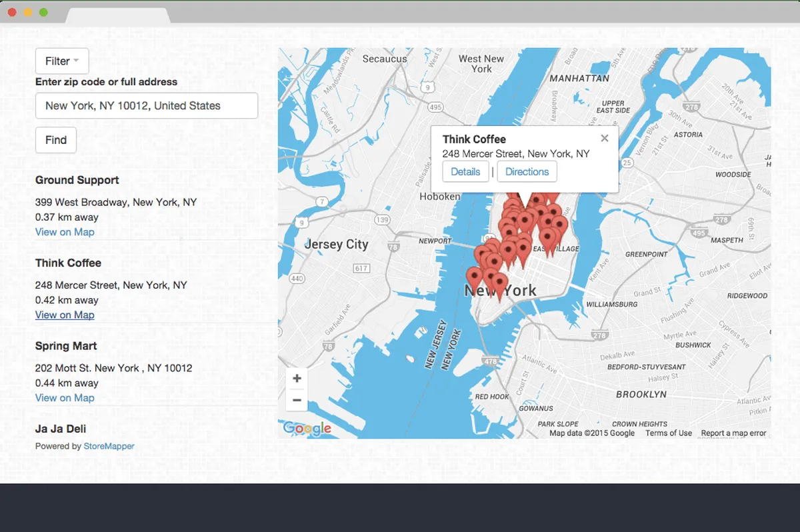800x532 pixels.
Task: Click the Google logo on the map
Action: pyautogui.click(x=307, y=429)
